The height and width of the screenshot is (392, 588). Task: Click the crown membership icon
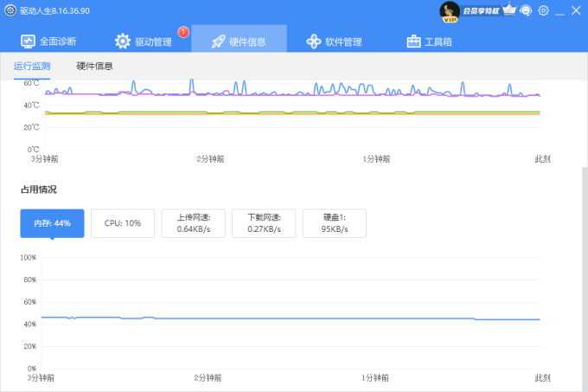508,9
